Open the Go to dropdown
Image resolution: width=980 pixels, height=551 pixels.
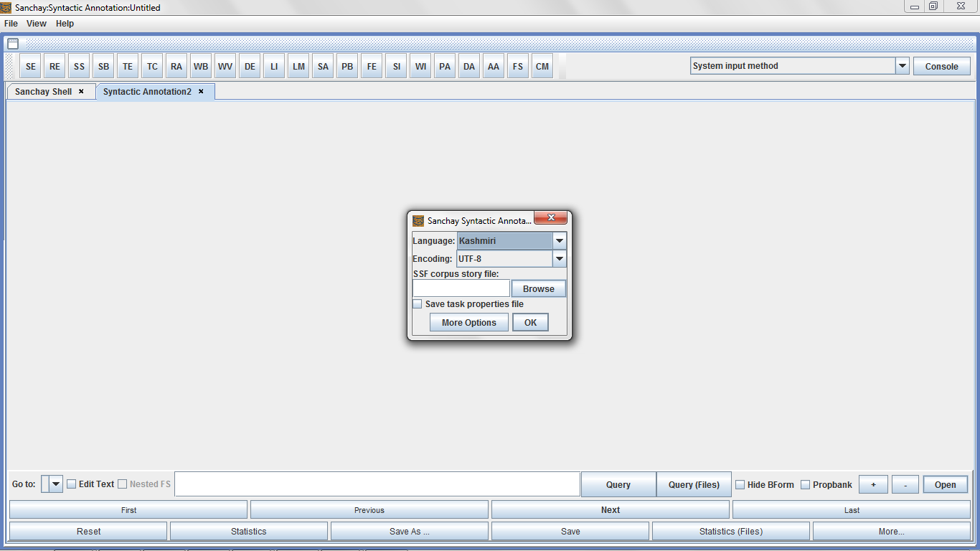coord(55,484)
